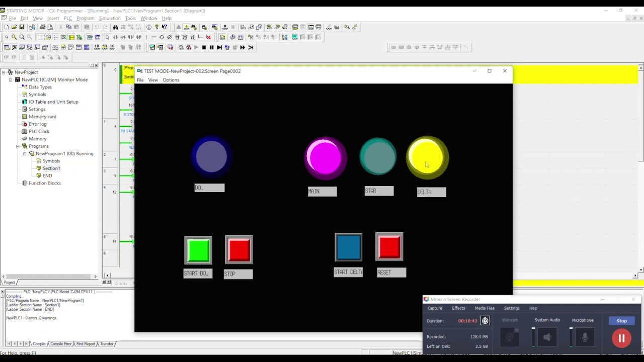
Task: Click the binoculars Find icon
Action: (115, 27)
